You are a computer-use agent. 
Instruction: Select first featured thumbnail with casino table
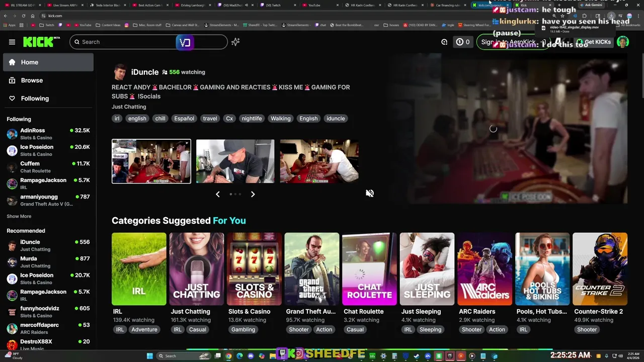point(151,161)
